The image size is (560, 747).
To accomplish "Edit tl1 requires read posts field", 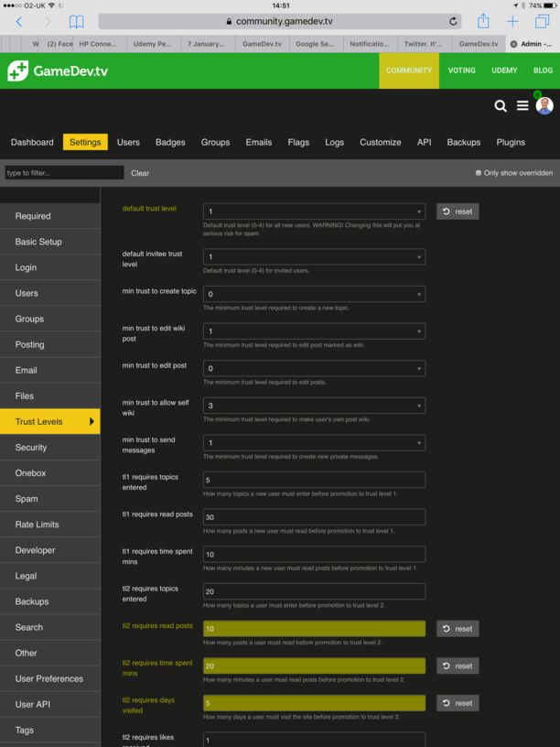I will pyautogui.click(x=314, y=517).
